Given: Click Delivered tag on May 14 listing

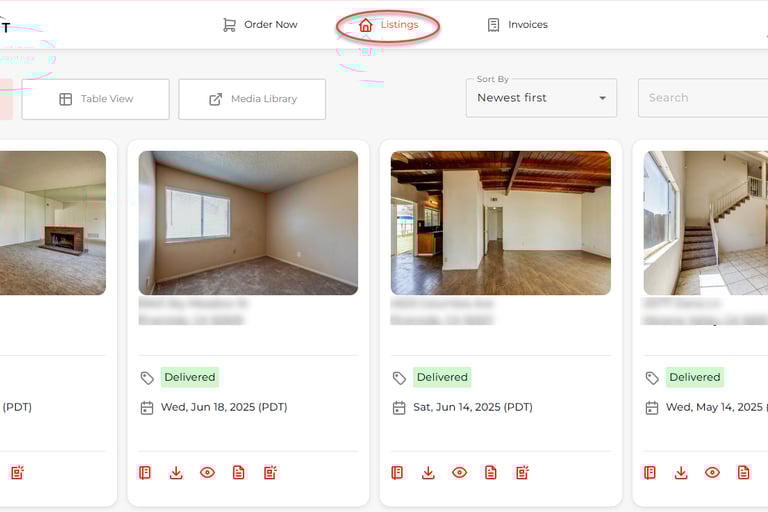Looking at the screenshot, I should [695, 377].
